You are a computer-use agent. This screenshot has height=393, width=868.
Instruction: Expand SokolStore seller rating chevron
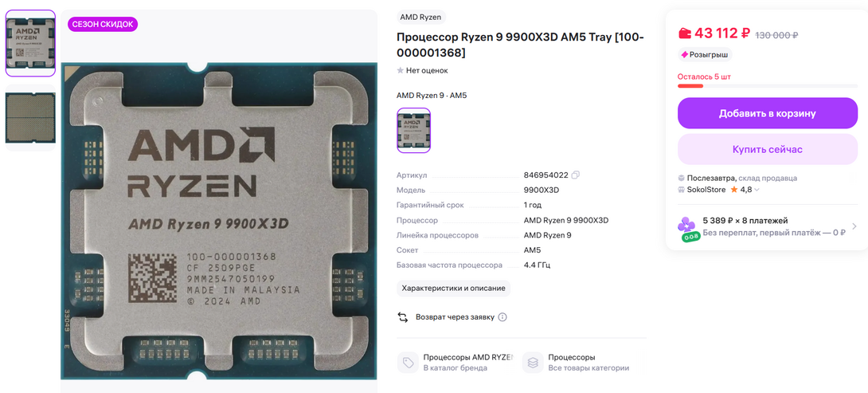click(x=757, y=190)
